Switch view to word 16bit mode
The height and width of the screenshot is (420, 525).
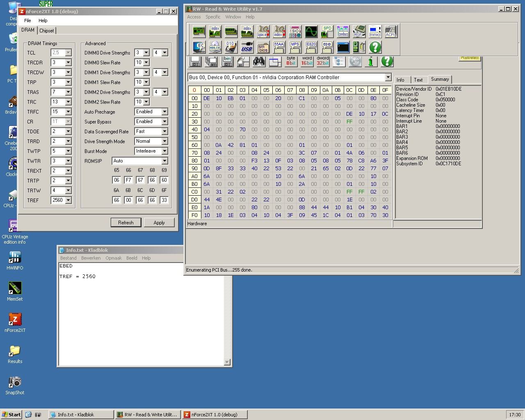(x=307, y=62)
